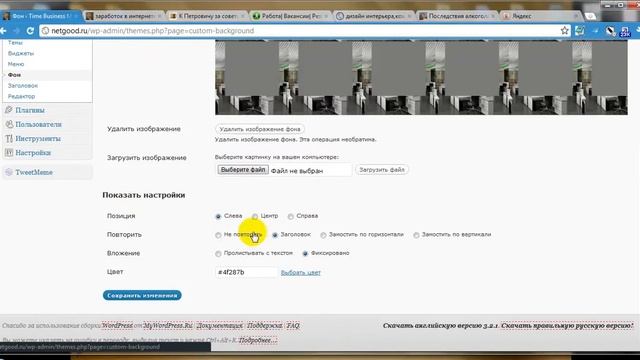This screenshot has width=640, height=360.
Task: Click the Подробнее footer link
Action: pyautogui.click(x=258, y=340)
